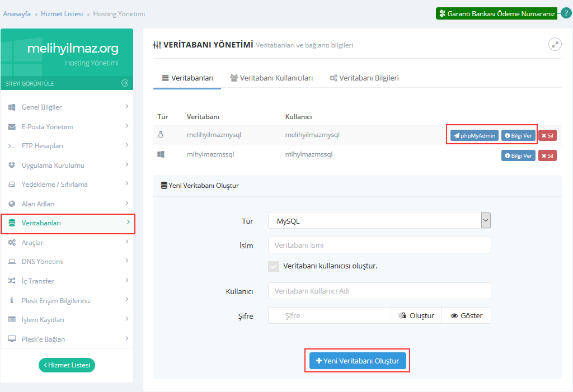Click the envelope icon for E-Posta Yönetimi

[x=12, y=127]
